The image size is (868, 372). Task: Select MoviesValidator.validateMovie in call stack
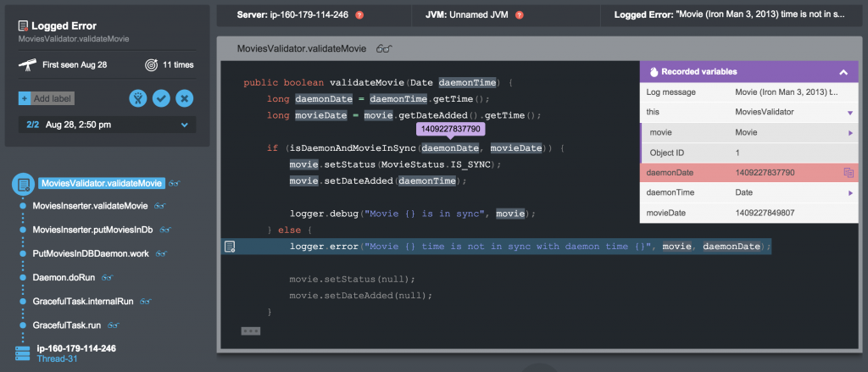[102, 183]
